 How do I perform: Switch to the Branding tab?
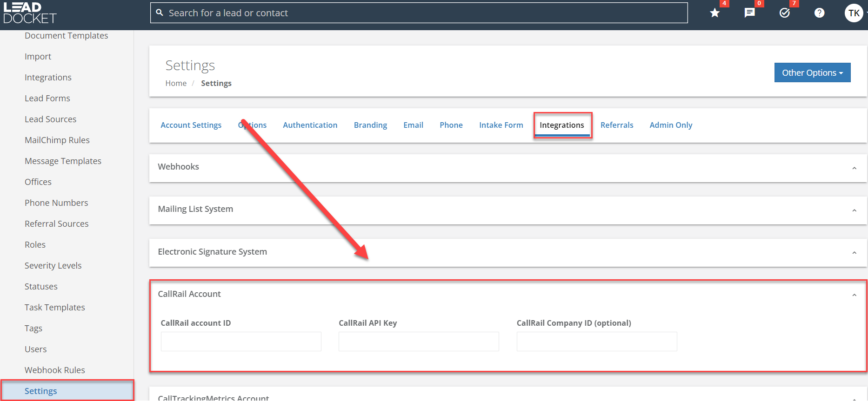[370, 125]
